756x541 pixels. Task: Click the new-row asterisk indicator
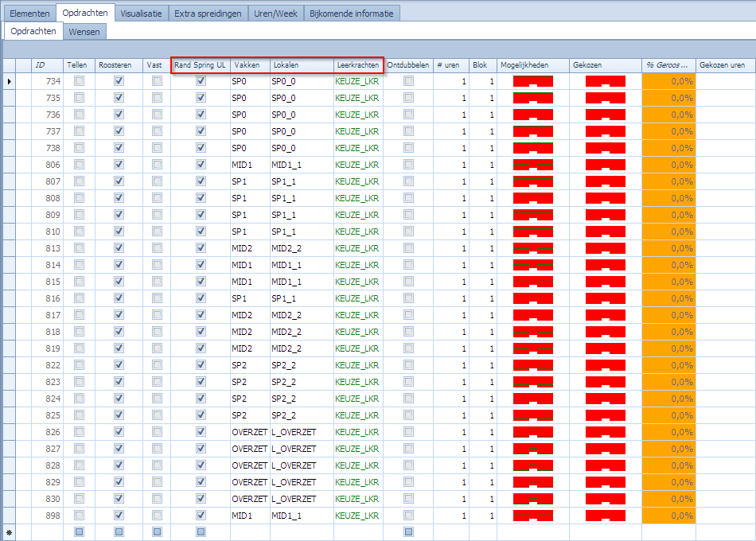[10, 532]
